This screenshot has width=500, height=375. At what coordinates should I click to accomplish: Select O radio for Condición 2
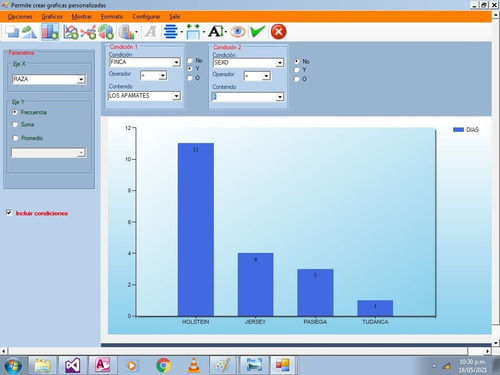click(296, 79)
